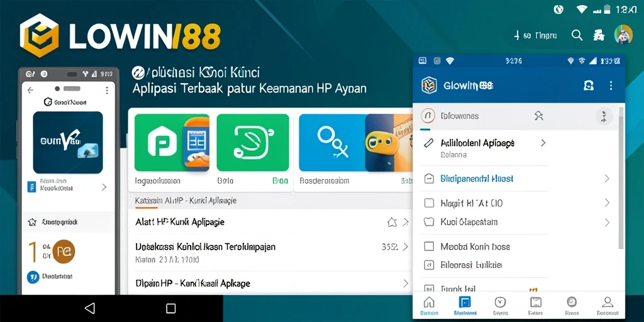The width and height of the screenshot is (644, 322).
Task: Click the puzzle-shaped icon beside search
Action: click(599, 35)
